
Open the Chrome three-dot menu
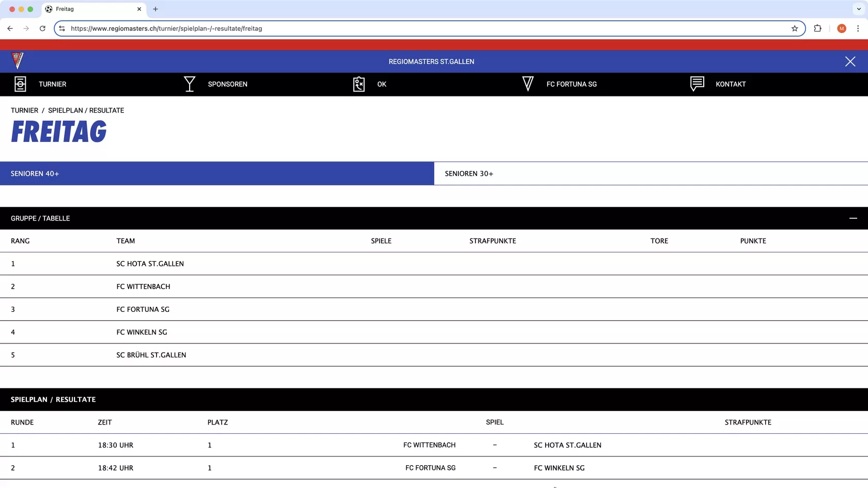pyautogui.click(x=858, y=28)
